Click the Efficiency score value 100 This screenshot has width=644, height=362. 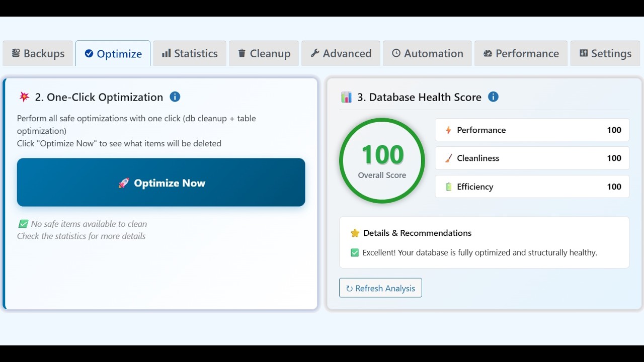614,187
